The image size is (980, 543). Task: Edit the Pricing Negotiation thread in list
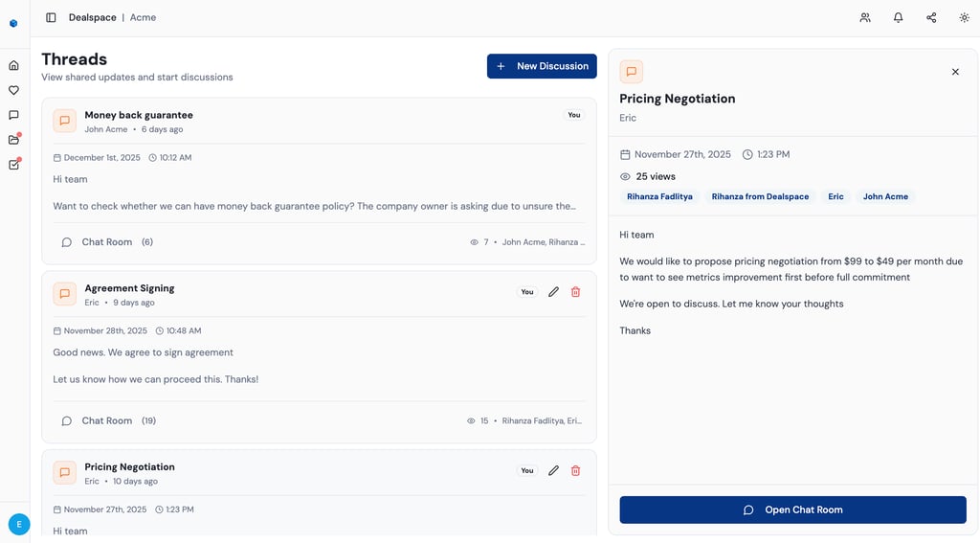(553, 471)
